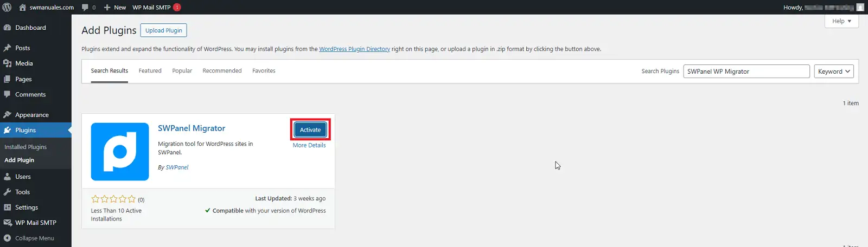This screenshot has width=868, height=247.
Task: Click the Posts pin icon
Action: click(x=7, y=48)
